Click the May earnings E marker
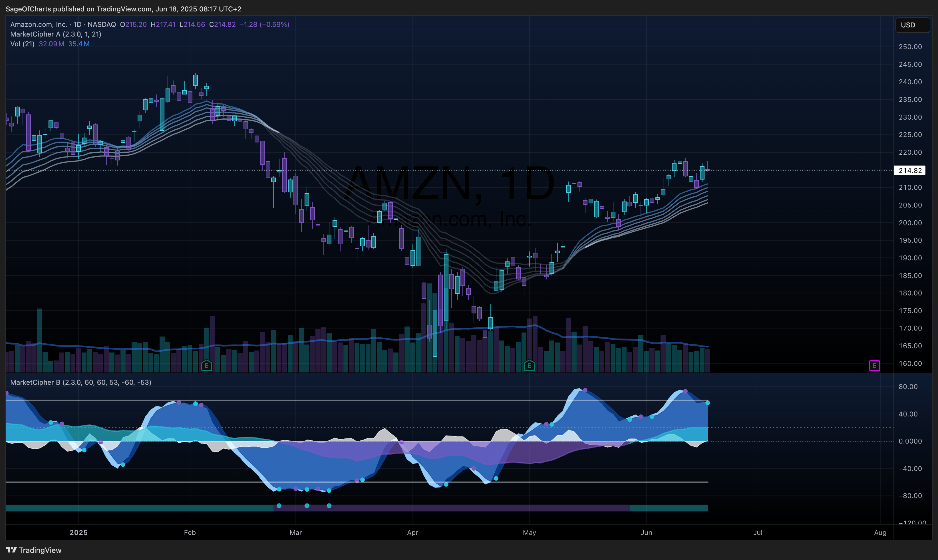Screen dimensions: 938x560 click(x=529, y=365)
